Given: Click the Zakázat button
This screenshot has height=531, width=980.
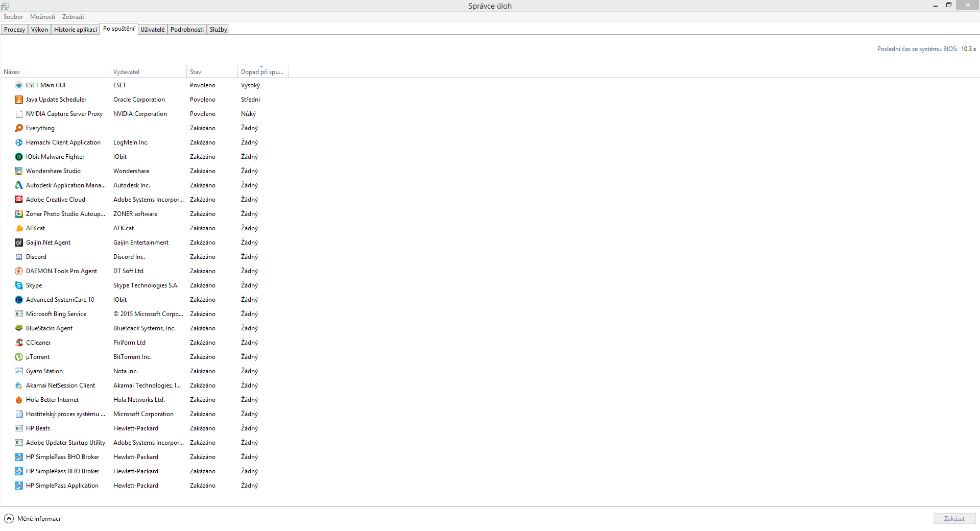Looking at the screenshot, I should [x=954, y=519].
